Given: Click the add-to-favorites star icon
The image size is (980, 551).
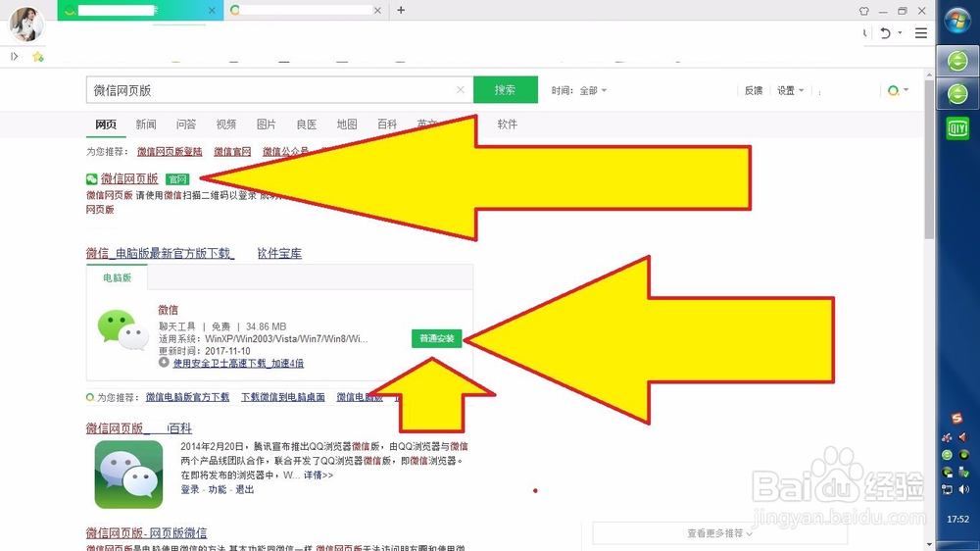Looking at the screenshot, I should click(38, 57).
